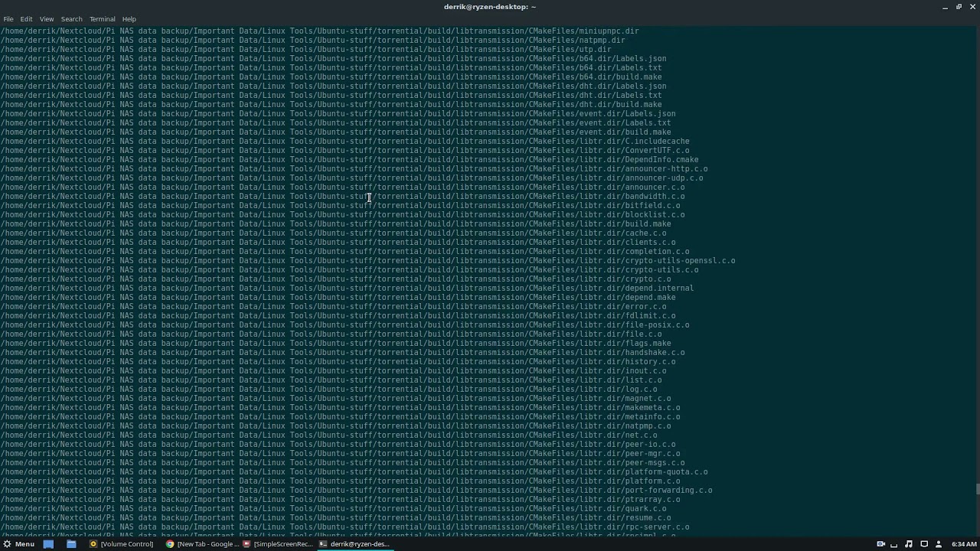Open the View menu
This screenshot has height=551, width=980.
pos(47,19)
